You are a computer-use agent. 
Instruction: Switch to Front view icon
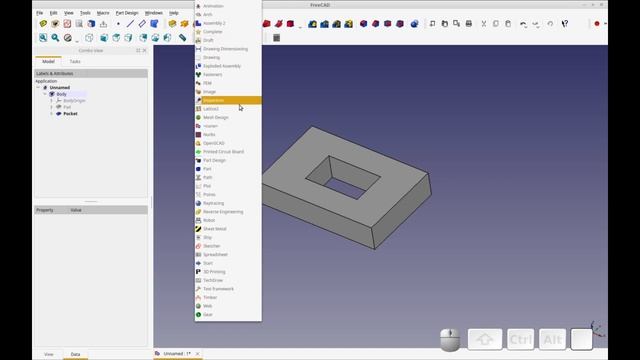tap(104, 38)
